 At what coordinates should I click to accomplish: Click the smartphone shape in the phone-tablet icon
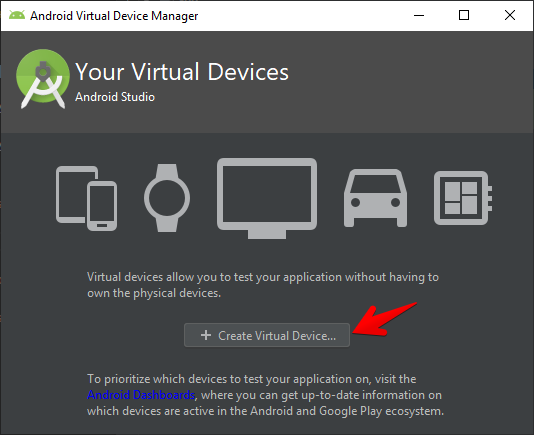pyautogui.click(x=102, y=206)
